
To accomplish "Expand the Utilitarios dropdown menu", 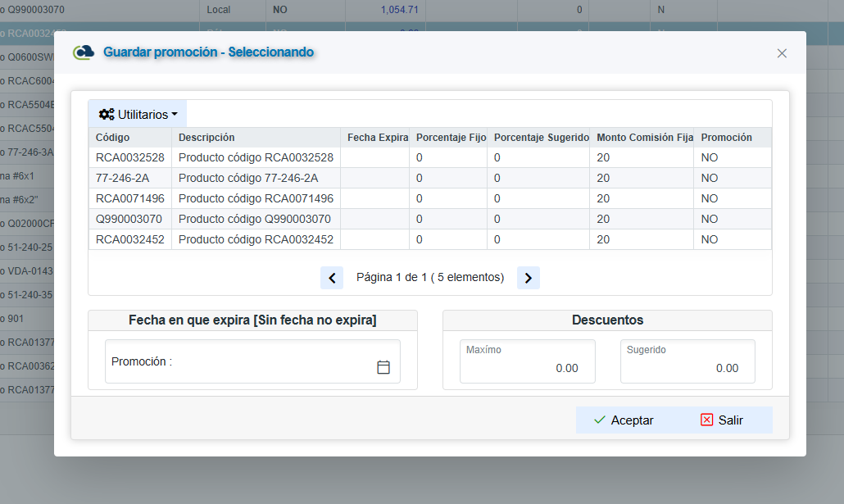I will click(x=138, y=114).
